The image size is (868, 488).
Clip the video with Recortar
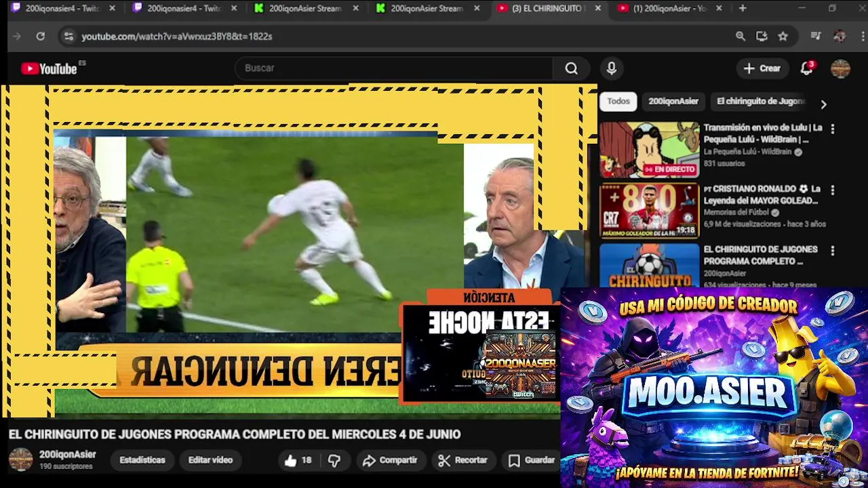click(462, 460)
